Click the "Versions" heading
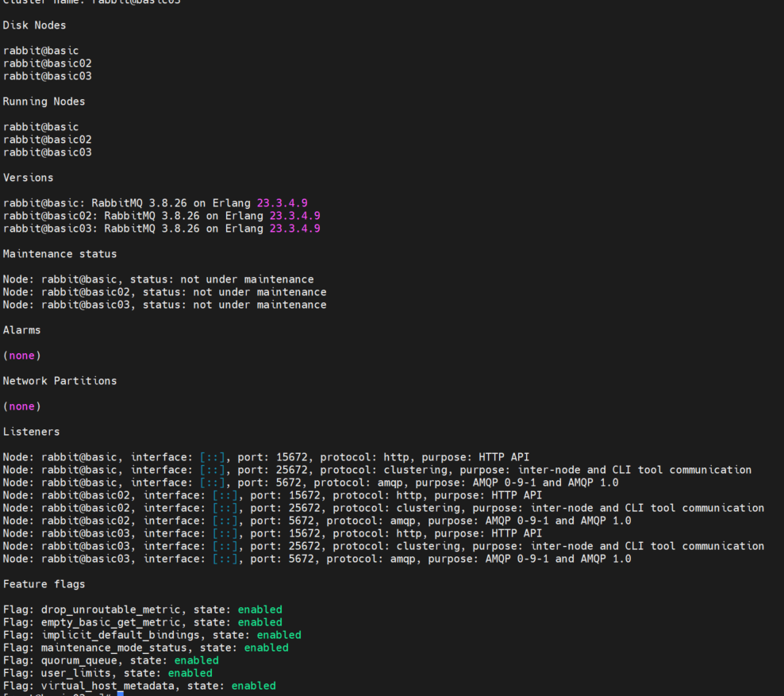The width and height of the screenshot is (784, 696). (x=28, y=178)
